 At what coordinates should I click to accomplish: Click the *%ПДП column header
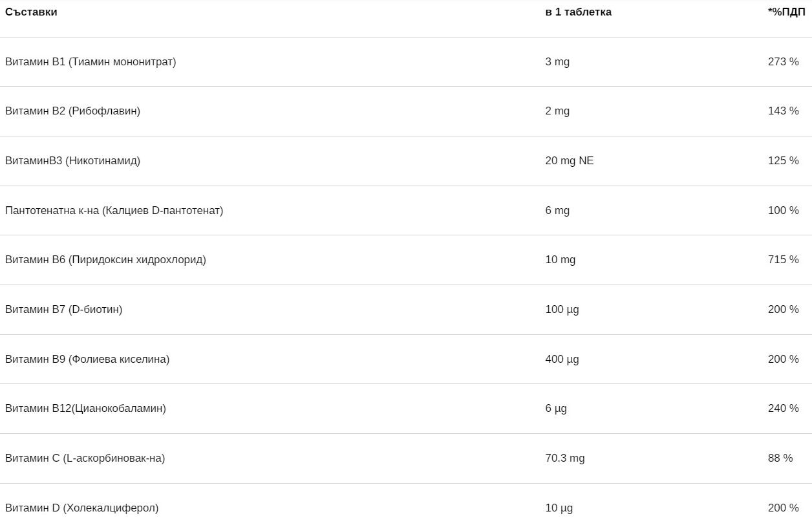click(x=786, y=12)
